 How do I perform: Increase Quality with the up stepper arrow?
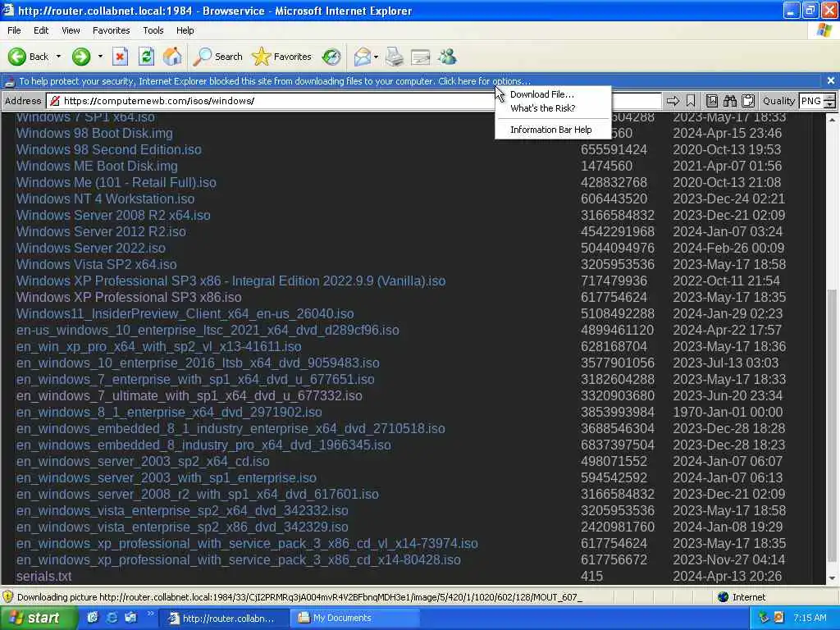pos(830,97)
